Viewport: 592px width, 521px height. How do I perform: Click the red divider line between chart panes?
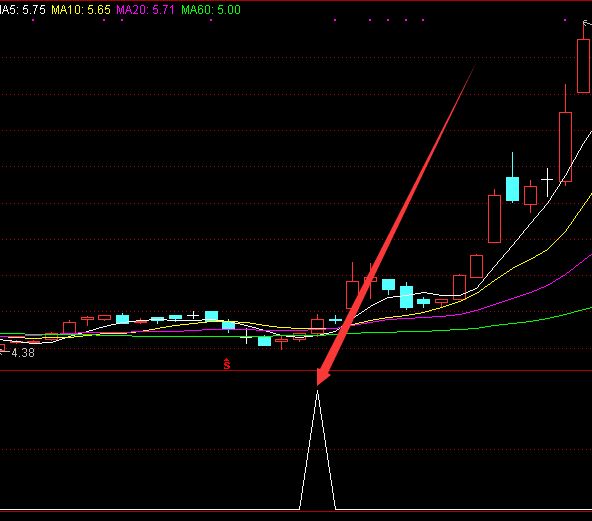coord(296,371)
